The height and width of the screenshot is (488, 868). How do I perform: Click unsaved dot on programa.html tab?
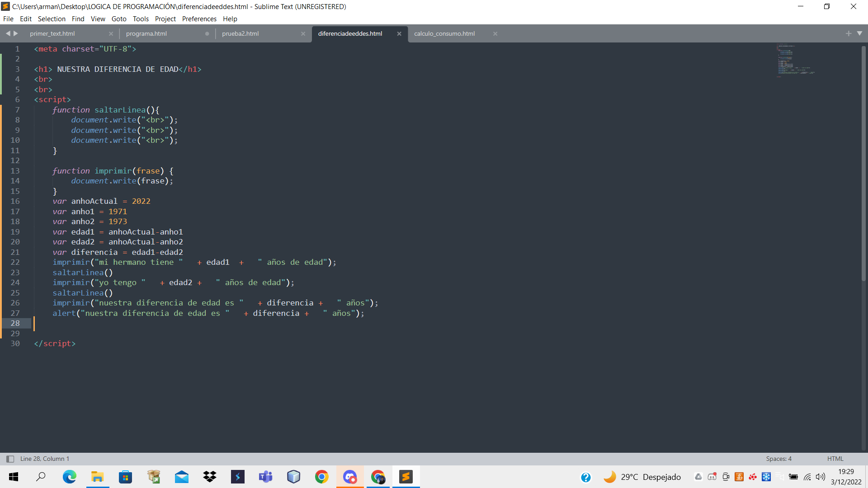[207, 33]
